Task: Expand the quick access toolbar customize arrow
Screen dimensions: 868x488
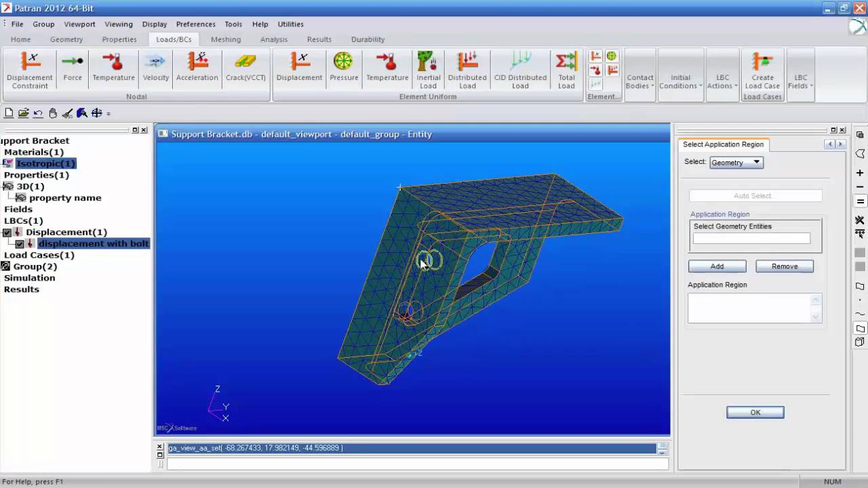Action: (108, 114)
